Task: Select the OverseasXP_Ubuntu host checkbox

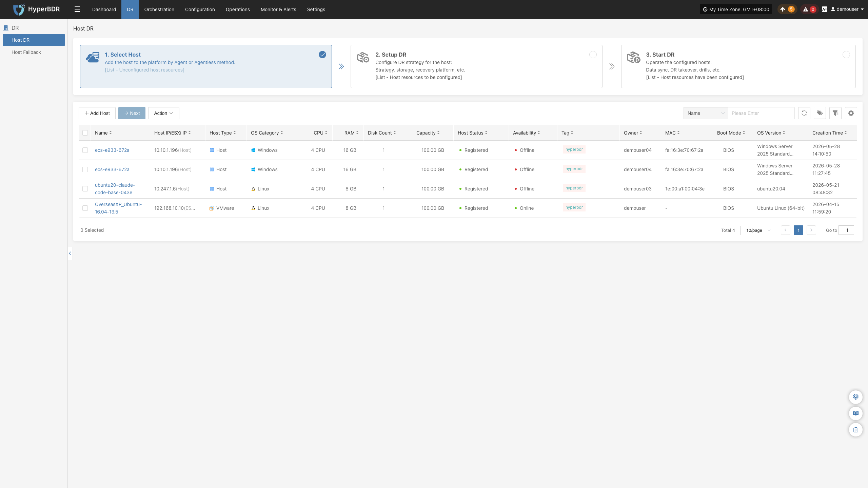Action: [x=85, y=208]
